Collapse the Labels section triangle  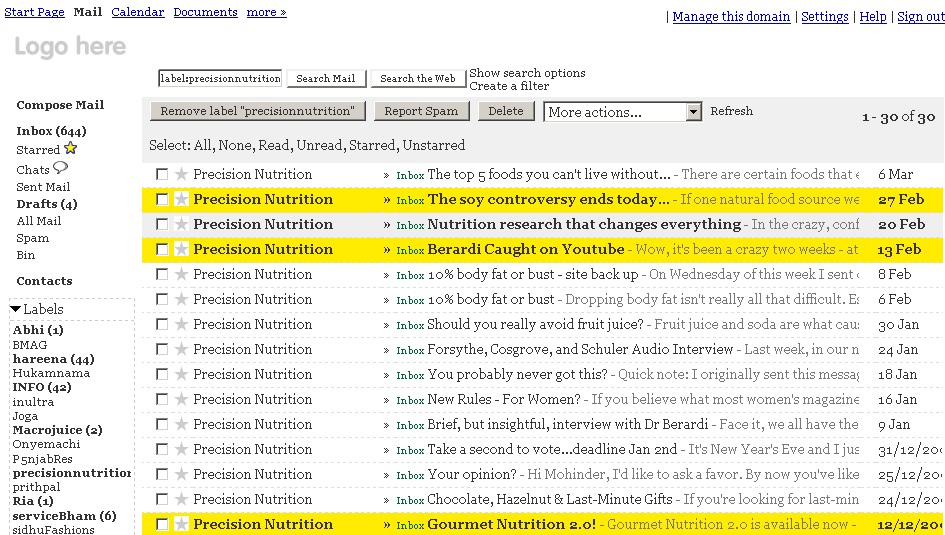click(16, 309)
